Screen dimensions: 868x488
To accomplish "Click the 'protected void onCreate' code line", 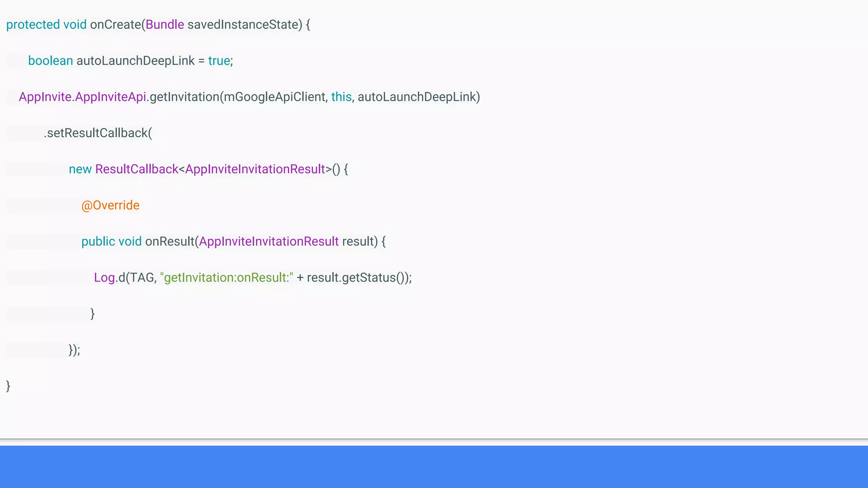I will 158,25.
